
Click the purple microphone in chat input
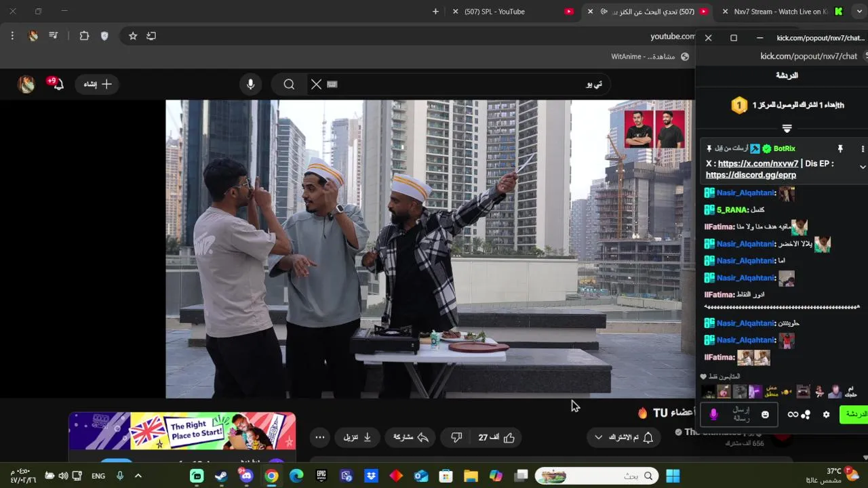point(713,414)
